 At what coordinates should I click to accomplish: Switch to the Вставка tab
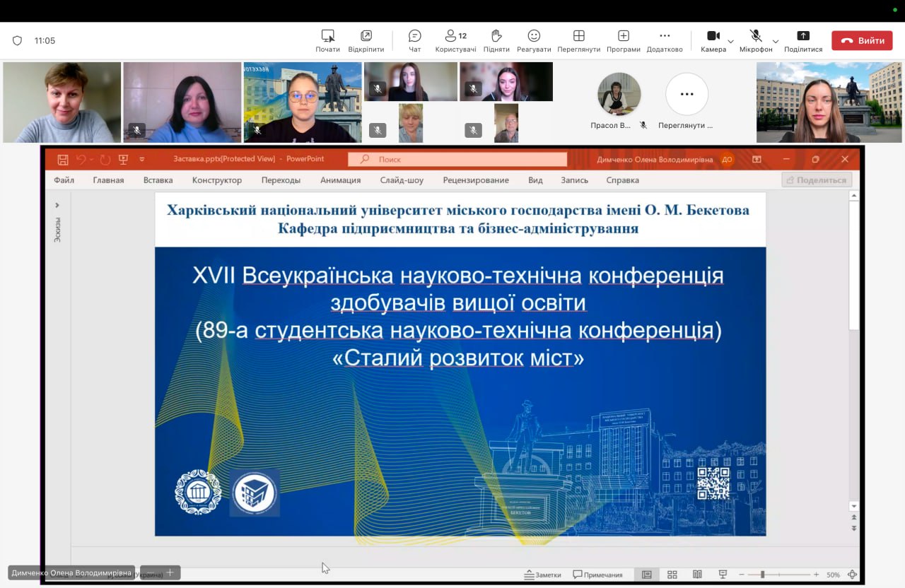[158, 180]
